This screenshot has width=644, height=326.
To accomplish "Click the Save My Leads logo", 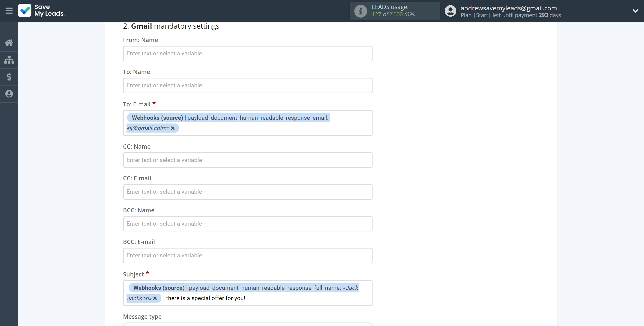I will tap(42, 11).
